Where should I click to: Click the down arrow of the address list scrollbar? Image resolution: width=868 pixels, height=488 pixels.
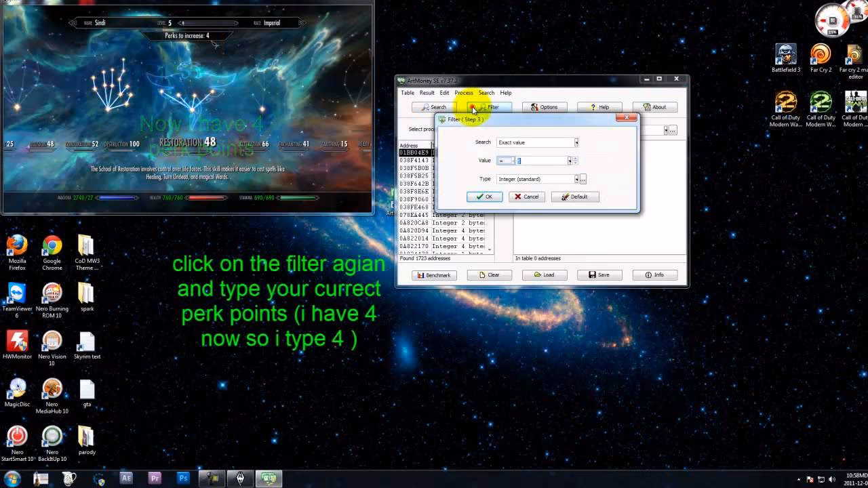[490, 249]
